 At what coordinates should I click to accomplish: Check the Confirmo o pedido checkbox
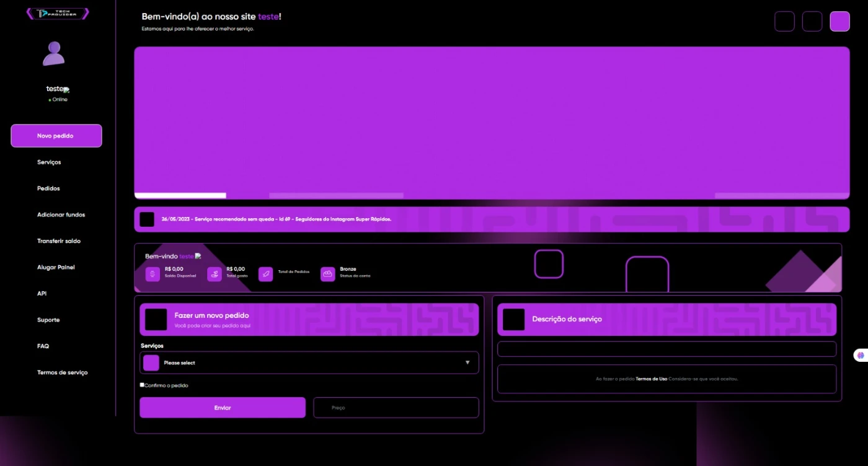point(142,385)
